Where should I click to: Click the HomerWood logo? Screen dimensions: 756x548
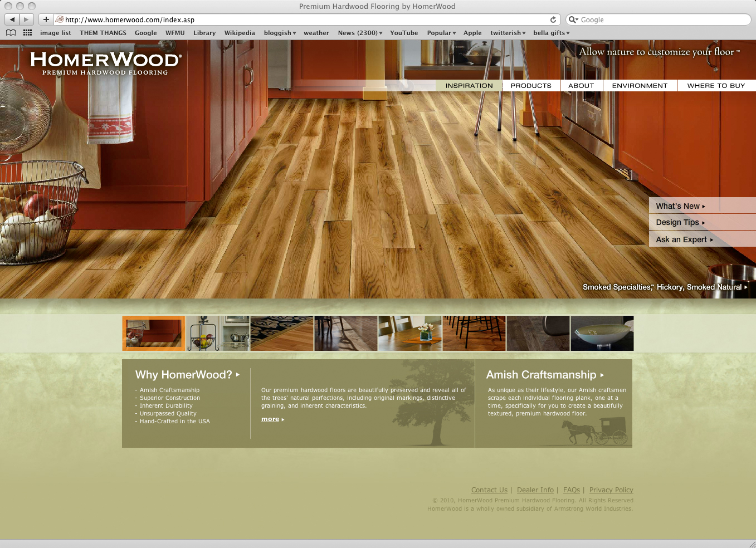click(105, 63)
